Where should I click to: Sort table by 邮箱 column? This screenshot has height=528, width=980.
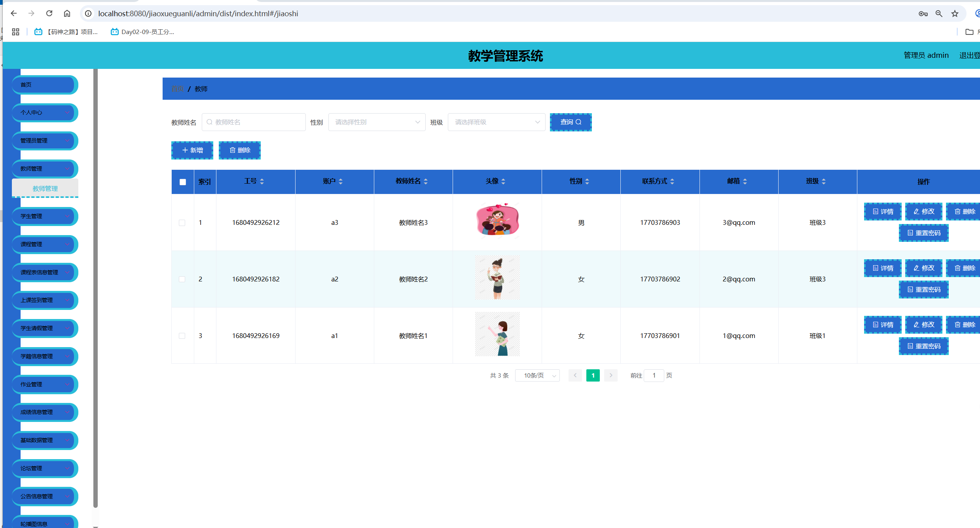(x=745, y=181)
